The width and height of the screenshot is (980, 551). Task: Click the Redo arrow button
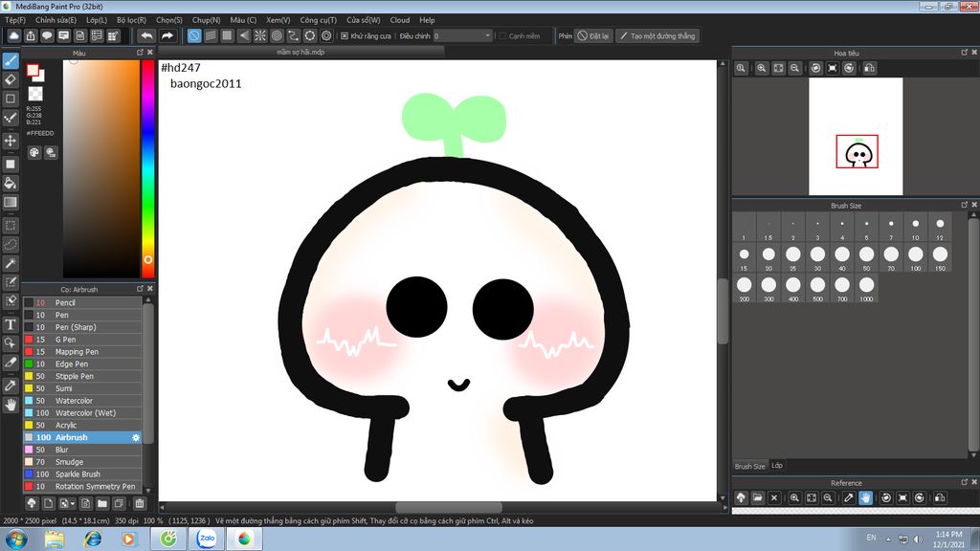tap(167, 35)
